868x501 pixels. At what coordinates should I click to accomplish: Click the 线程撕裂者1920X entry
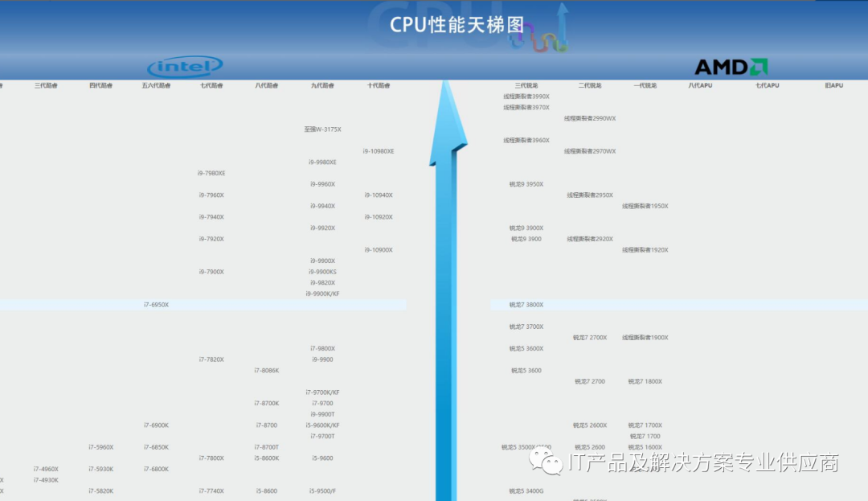pos(645,249)
